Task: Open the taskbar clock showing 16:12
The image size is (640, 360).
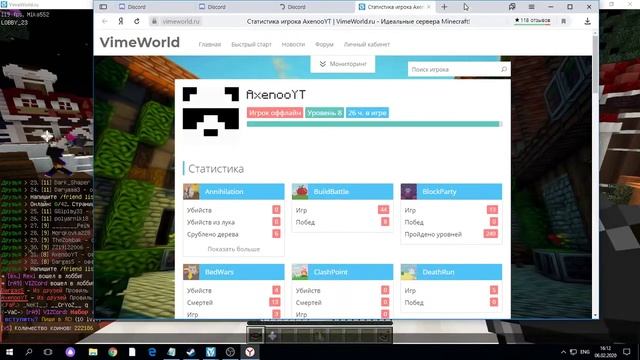Action: coord(606,352)
